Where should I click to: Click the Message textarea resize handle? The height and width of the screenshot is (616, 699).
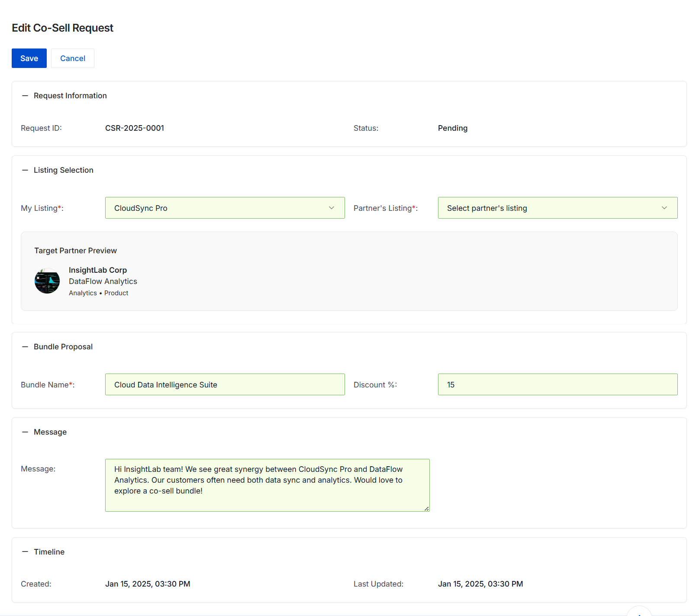point(427,509)
